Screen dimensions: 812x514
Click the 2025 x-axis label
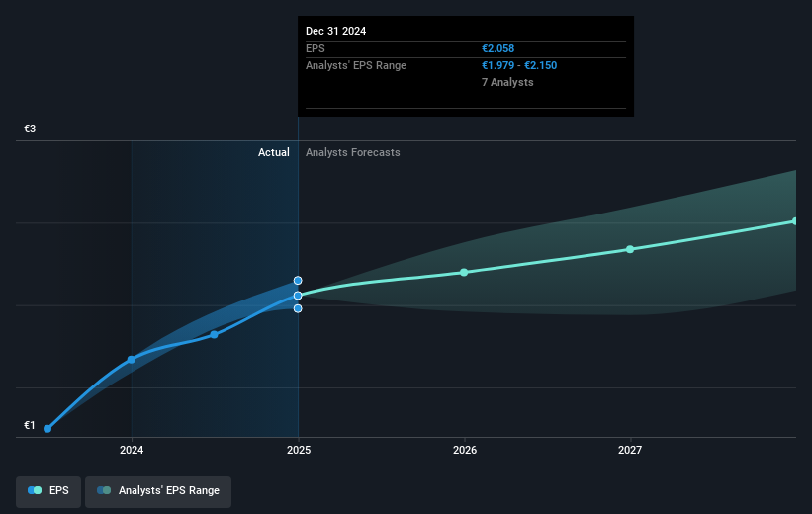299,450
